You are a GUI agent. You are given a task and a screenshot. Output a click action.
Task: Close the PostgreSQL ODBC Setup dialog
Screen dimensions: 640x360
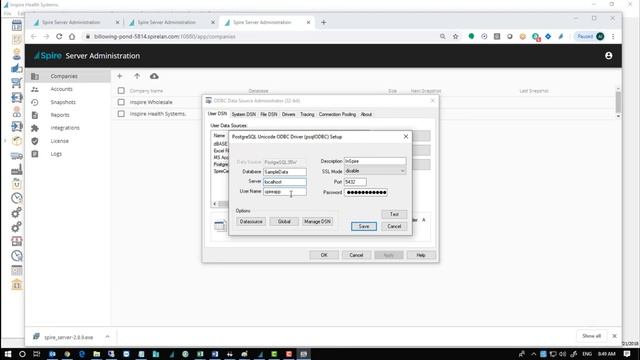(x=406, y=136)
